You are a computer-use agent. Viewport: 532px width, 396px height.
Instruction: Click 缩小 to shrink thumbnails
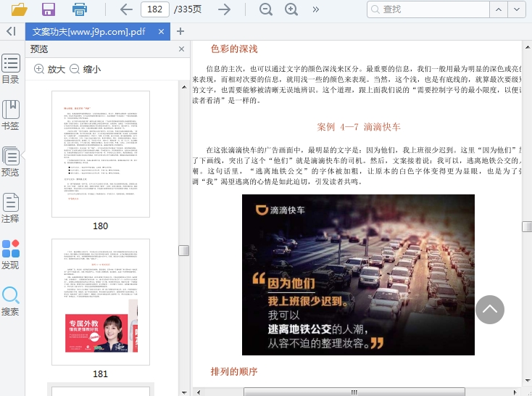(x=85, y=69)
